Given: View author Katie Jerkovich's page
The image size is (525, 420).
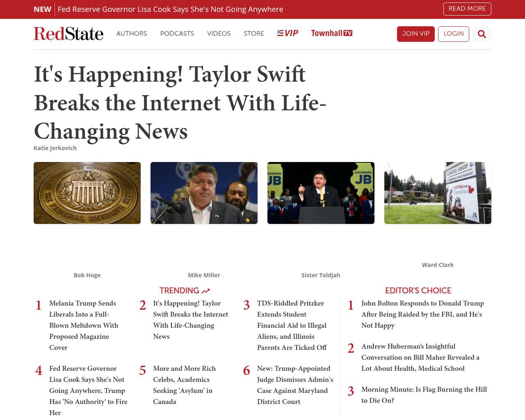Looking at the screenshot, I should pos(55,148).
